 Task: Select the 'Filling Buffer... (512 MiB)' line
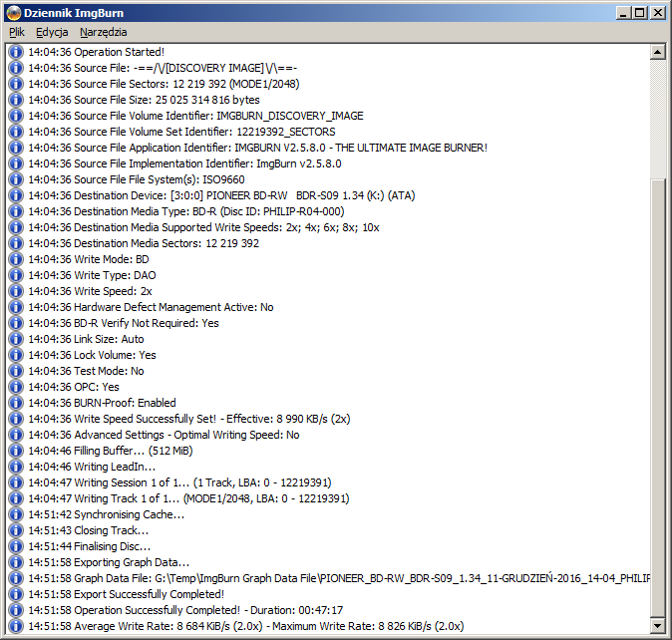(x=111, y=451)
